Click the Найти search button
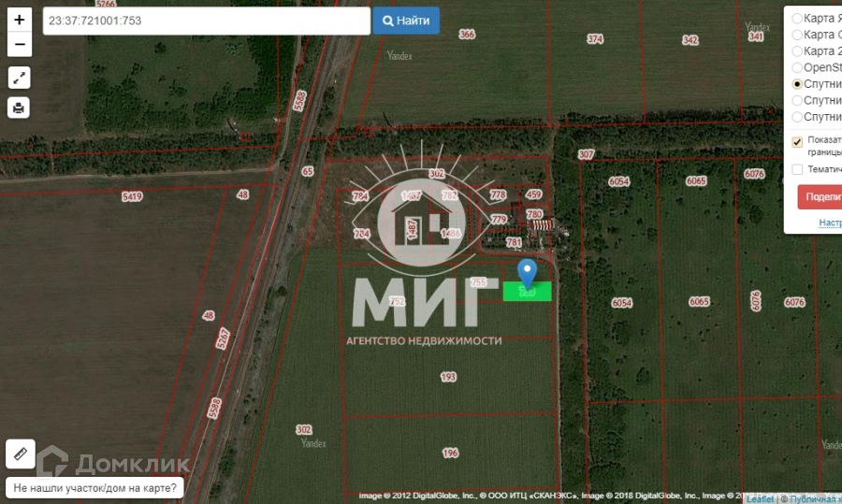Image resolution: width=842 pixels, height=504 pixels. tap(406, 21)
